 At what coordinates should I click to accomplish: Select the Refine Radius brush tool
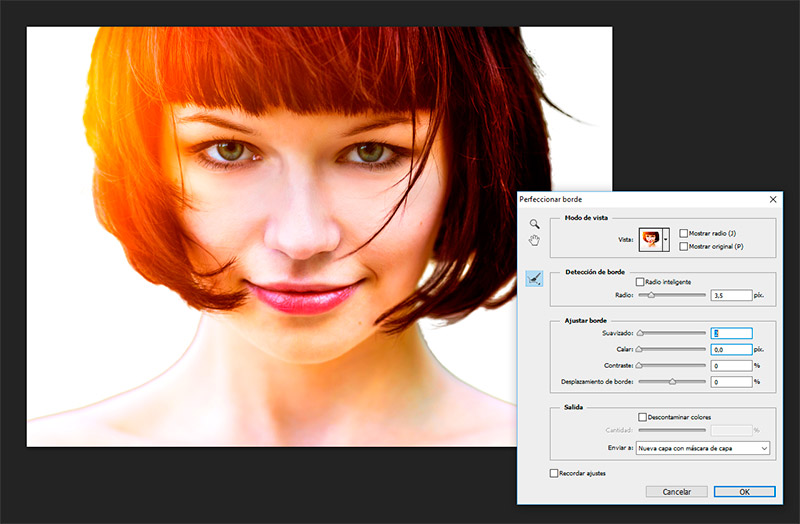pos(534,279)
